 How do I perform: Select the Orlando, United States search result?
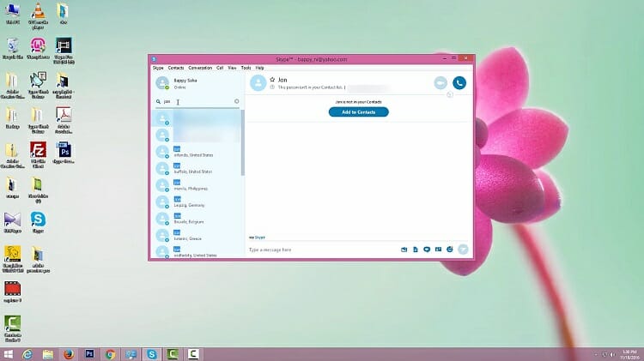pos(197,152)
